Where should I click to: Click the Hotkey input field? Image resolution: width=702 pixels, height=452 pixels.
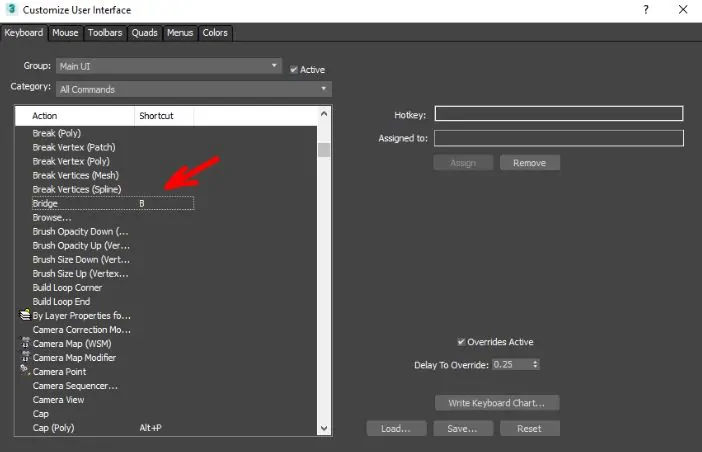tap(558, 114)
